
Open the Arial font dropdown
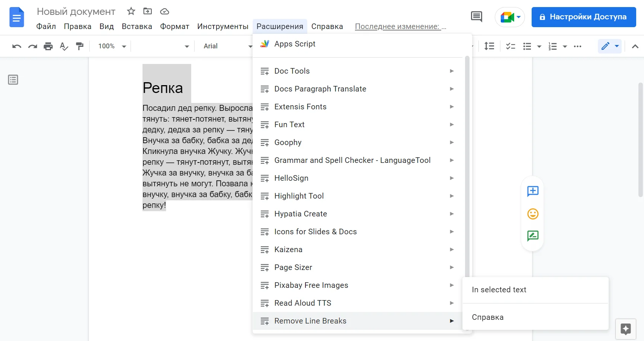pos(227,46)
